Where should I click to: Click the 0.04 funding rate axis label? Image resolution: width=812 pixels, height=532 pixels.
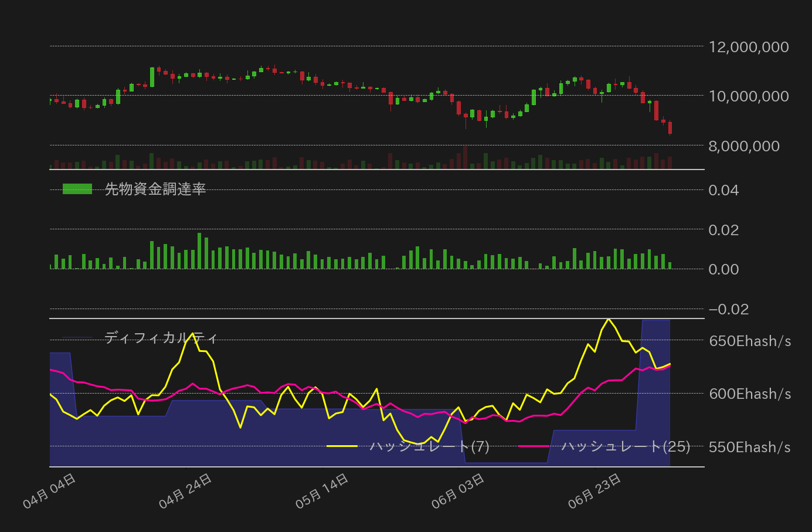pyautogui.click(x=723, y=190)
